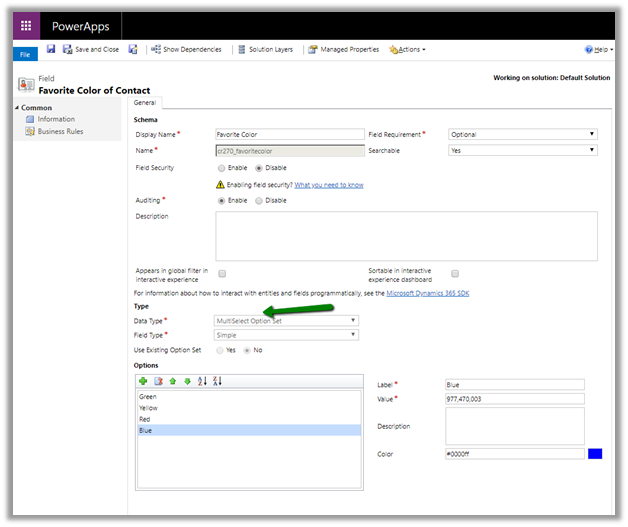Sort options descending Z to A
This screenshot has height=527, width=628.
[217, 381]
